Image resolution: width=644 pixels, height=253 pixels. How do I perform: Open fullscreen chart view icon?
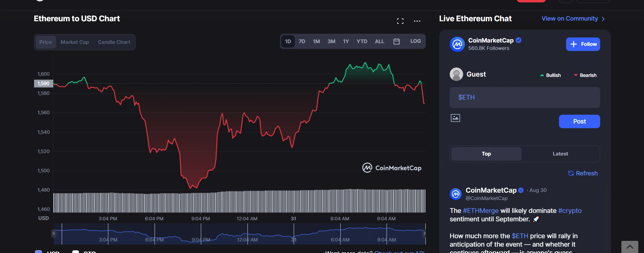[x=400, y=21]
